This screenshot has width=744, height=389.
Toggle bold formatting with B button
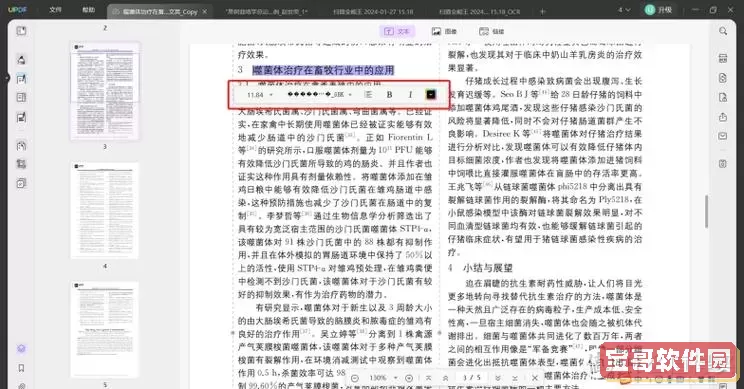click(x=389, y=95)
